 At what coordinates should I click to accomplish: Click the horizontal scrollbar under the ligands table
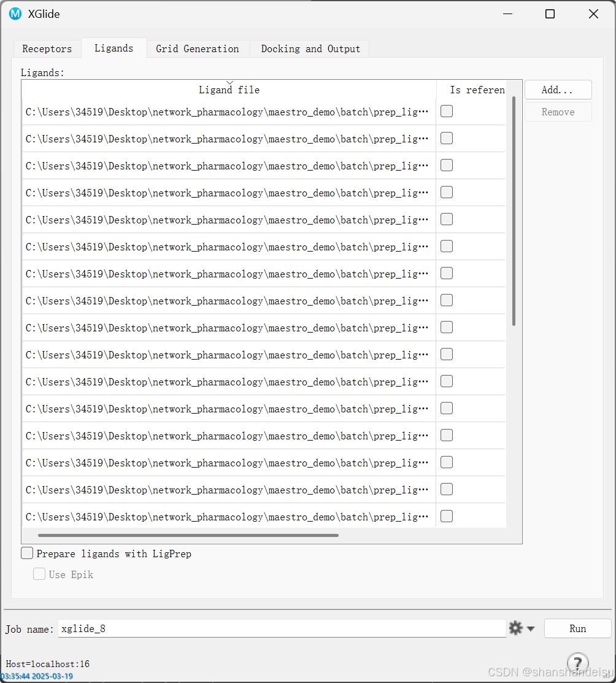[188, 535]
